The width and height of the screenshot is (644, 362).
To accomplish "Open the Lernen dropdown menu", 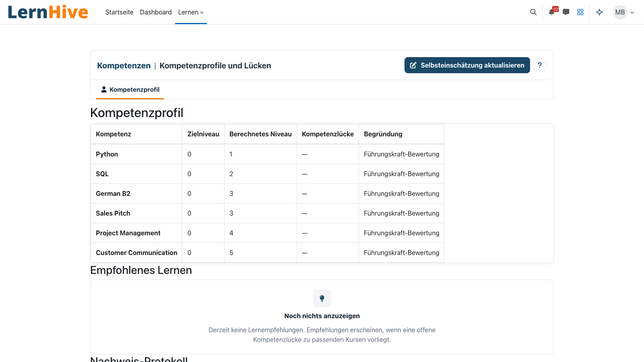I will click(191, 12).
